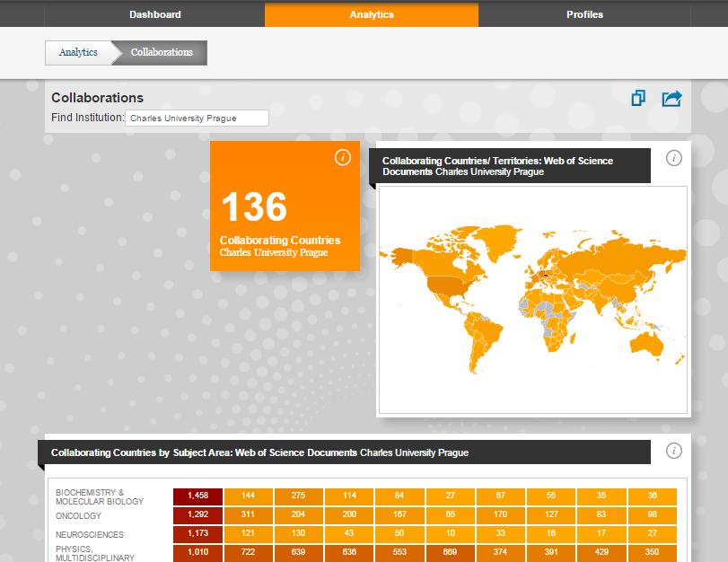
Task: Click the 33 heatmap cell
Action: coord(501,533)
